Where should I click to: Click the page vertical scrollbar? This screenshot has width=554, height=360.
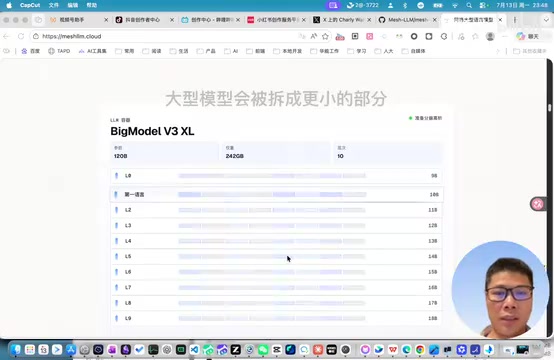pyautogui.click(x=549, y=107)
